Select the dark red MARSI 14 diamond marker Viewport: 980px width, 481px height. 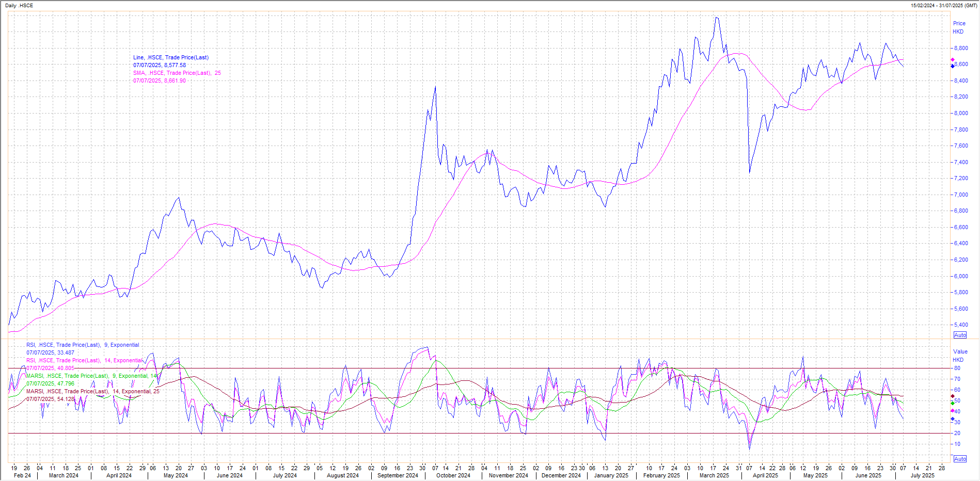pos(953,396)
